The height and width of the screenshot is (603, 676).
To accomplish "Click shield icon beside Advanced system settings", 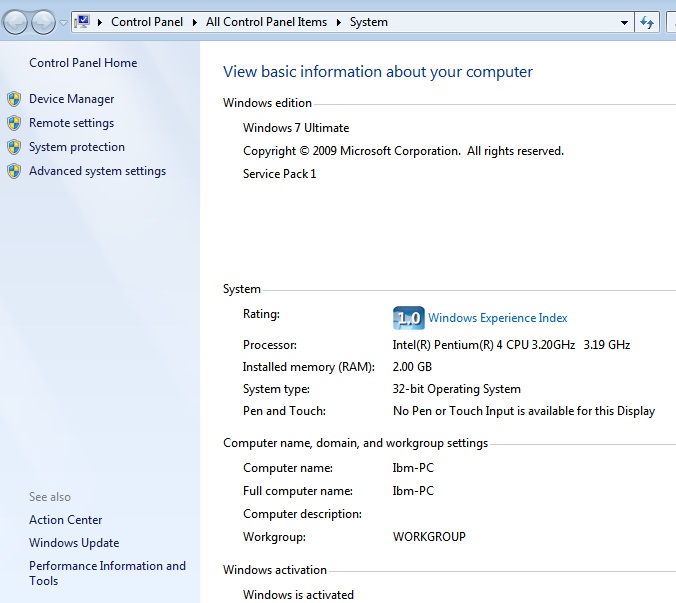I will [14, 172].
